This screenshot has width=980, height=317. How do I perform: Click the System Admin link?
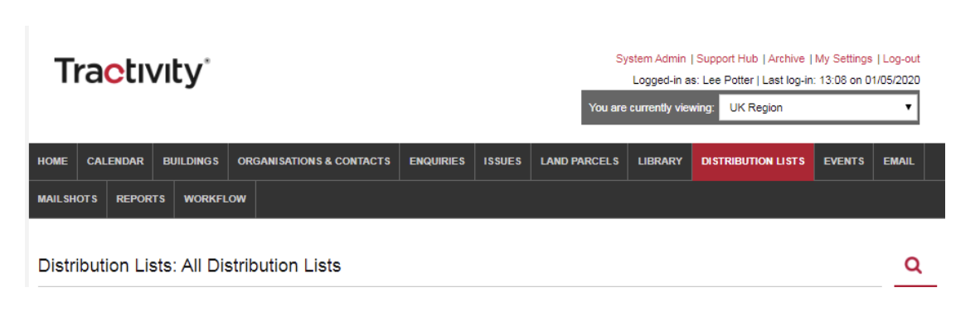click(x=651, y=59)
